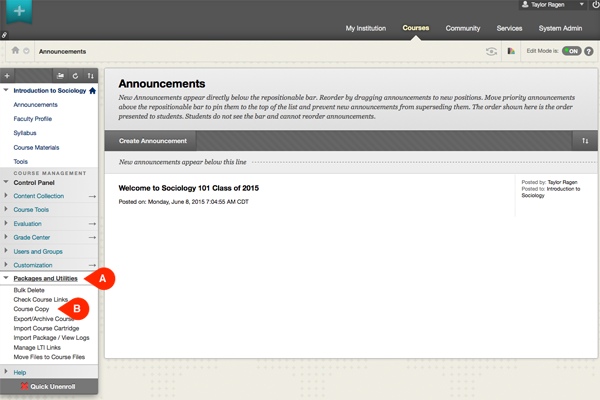Click the course menu reorder arrows icon
The width and height of the screenshot is (600, 400).
point(91,75)
